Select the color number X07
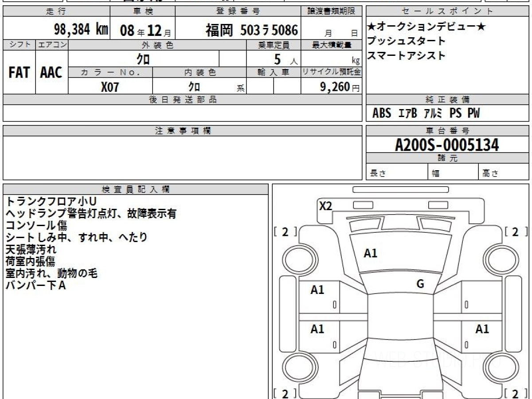 click(x=110, y=87)
